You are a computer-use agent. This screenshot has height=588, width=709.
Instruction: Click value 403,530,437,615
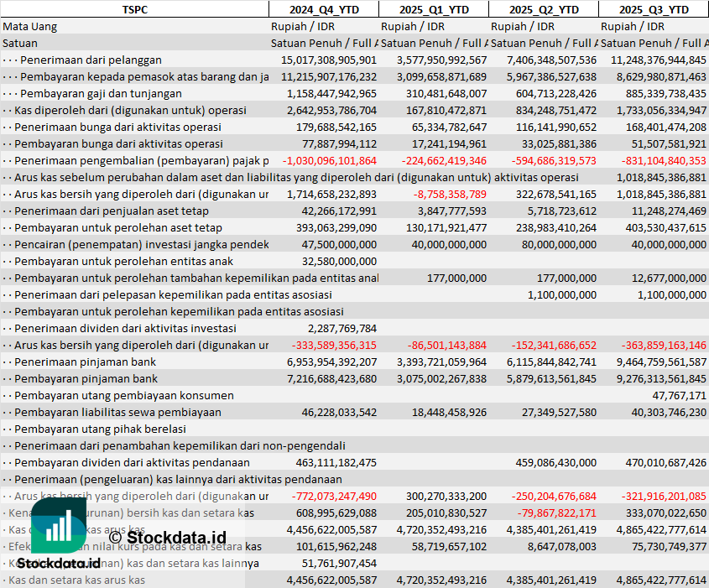click(x=665, y=228)
